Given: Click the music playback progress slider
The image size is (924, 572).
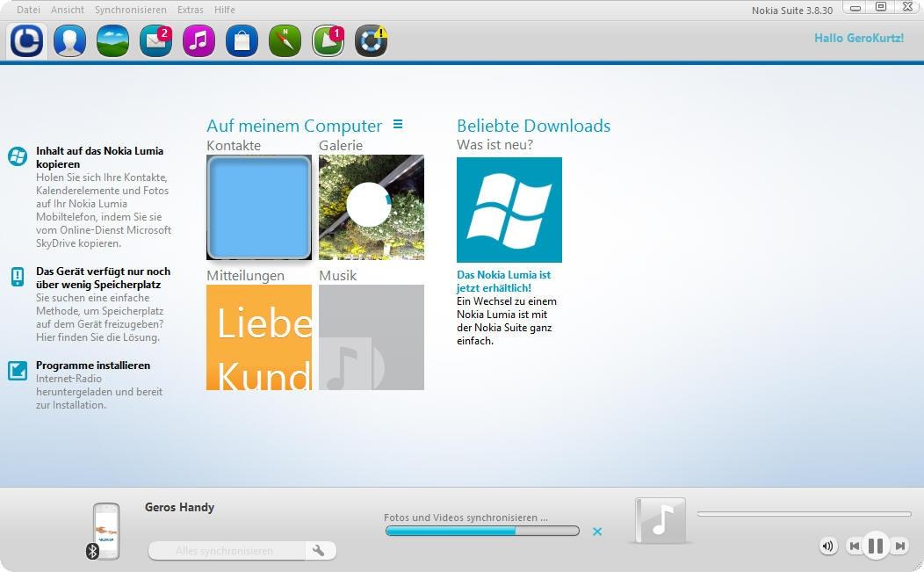Looking at the screenshot, I should (x=804, y=514).
